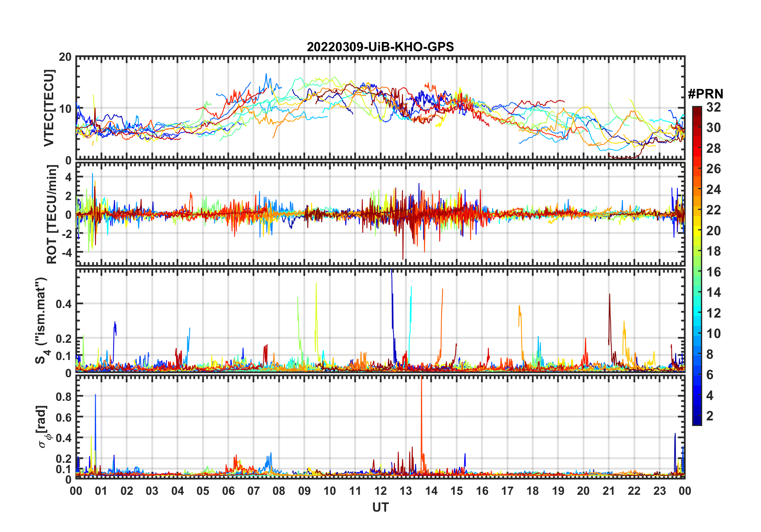The height and width of the screenshot is (532, 761).
Task: Click the VTEC[TECU] axis label
Action: (49, 108)
